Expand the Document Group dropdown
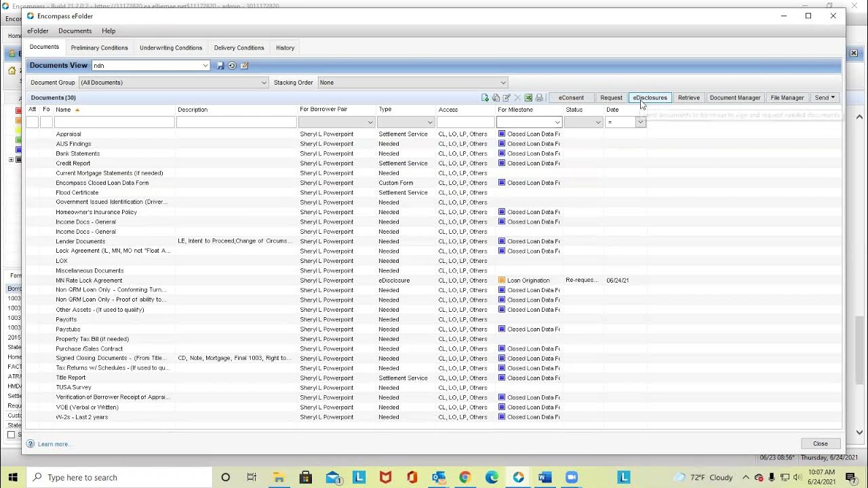 pos(264,83)
